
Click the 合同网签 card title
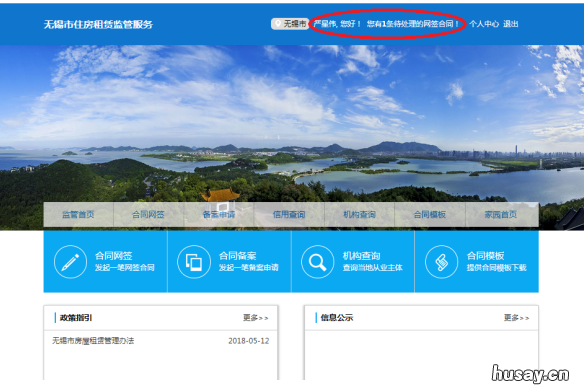tap(114, 256)
